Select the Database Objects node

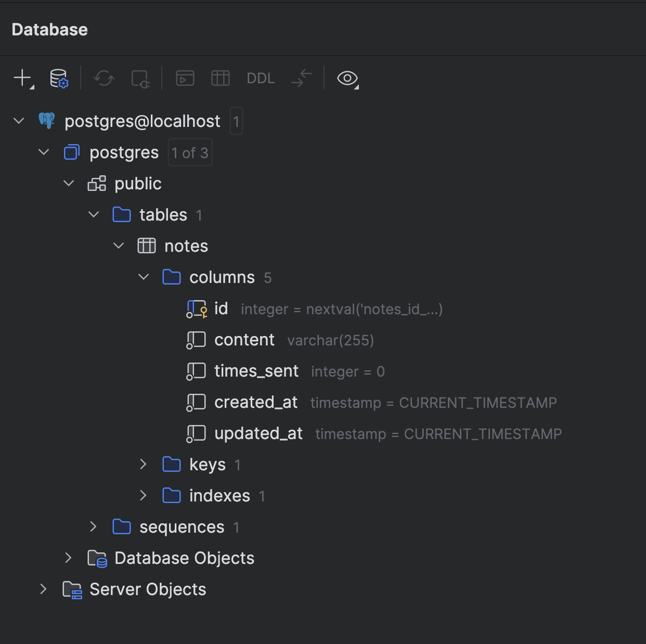pos(184,558)
